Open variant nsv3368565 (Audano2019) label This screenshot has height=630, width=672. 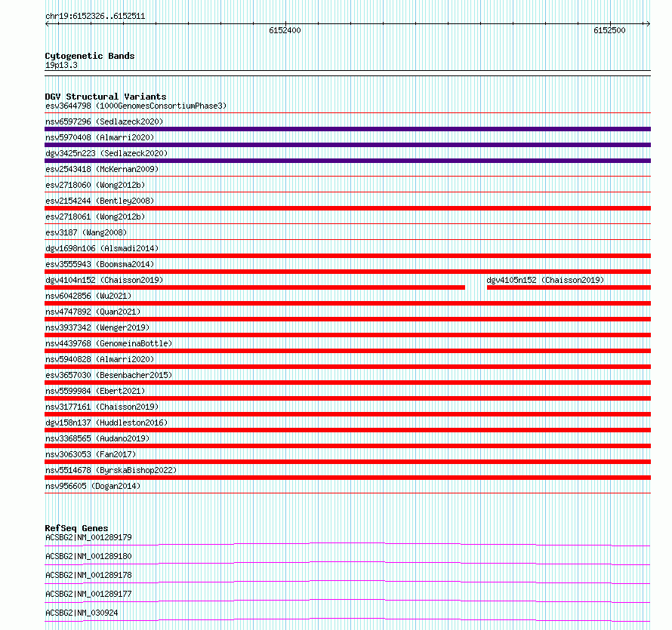[97, 438]
